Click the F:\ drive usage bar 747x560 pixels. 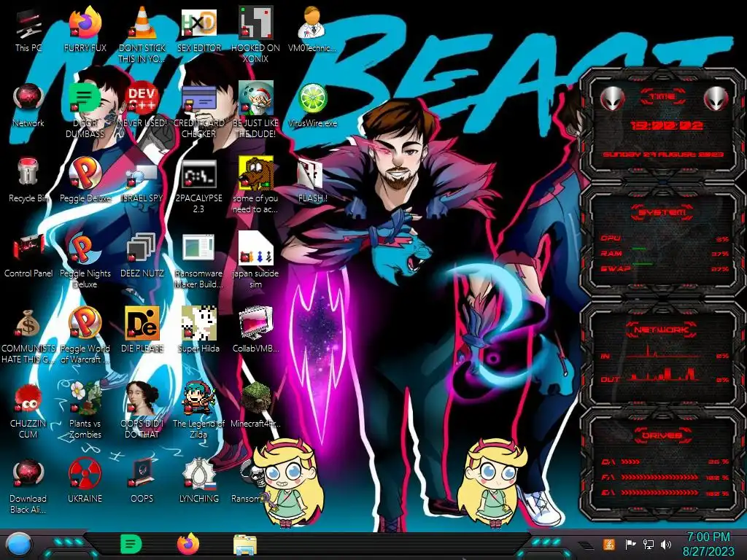tap(659, 477)
